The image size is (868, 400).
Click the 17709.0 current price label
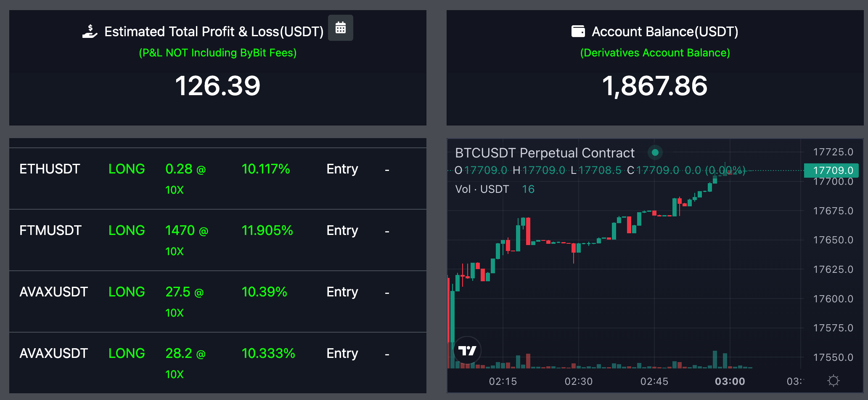point(831,170)
